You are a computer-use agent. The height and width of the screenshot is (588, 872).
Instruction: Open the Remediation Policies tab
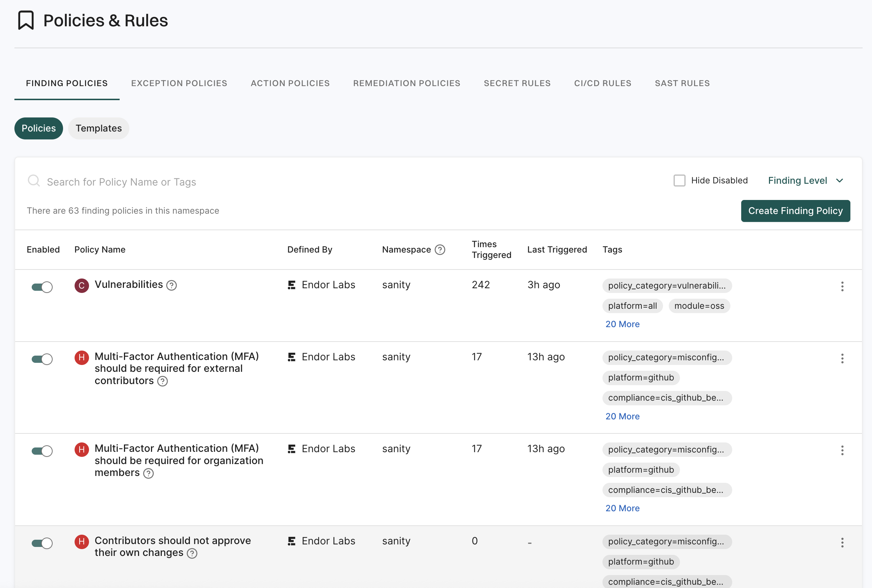[407, 83]
